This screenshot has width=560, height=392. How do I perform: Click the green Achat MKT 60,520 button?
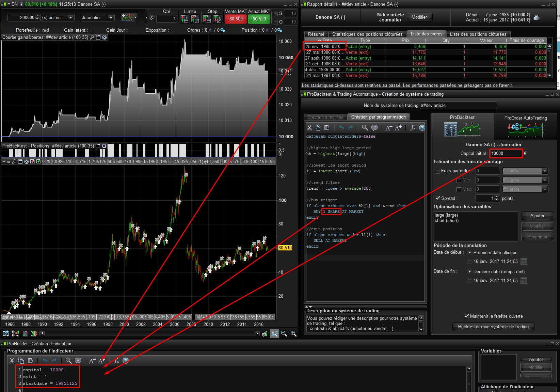(259, 19)
